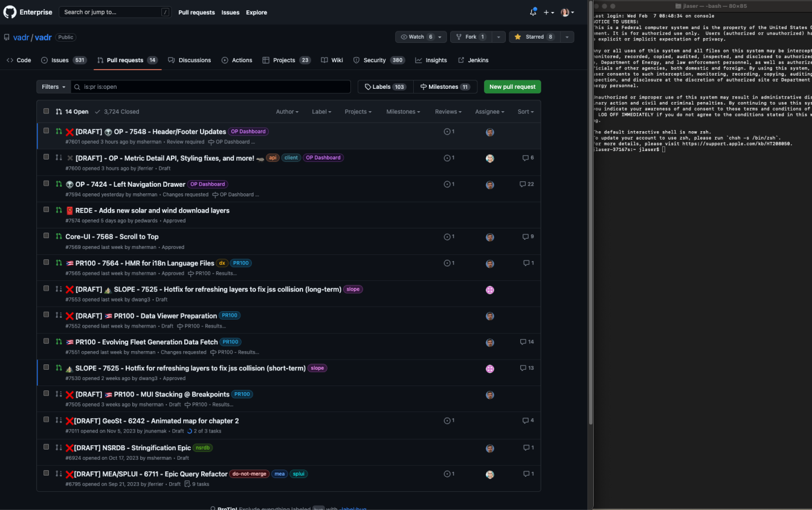
Task: Open the Sort dropdown
Action: (525, 112)
